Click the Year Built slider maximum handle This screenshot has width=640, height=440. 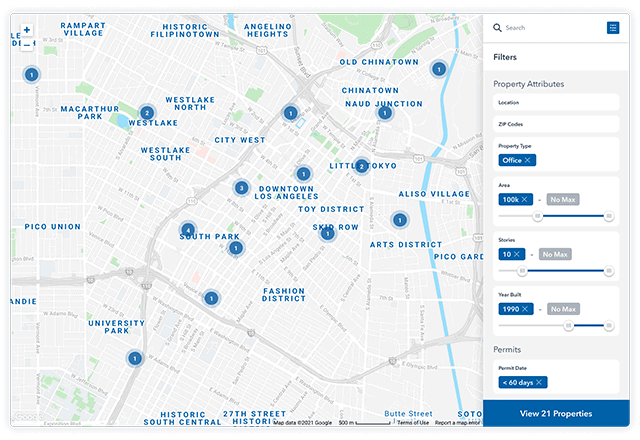[x=609, y=325]
